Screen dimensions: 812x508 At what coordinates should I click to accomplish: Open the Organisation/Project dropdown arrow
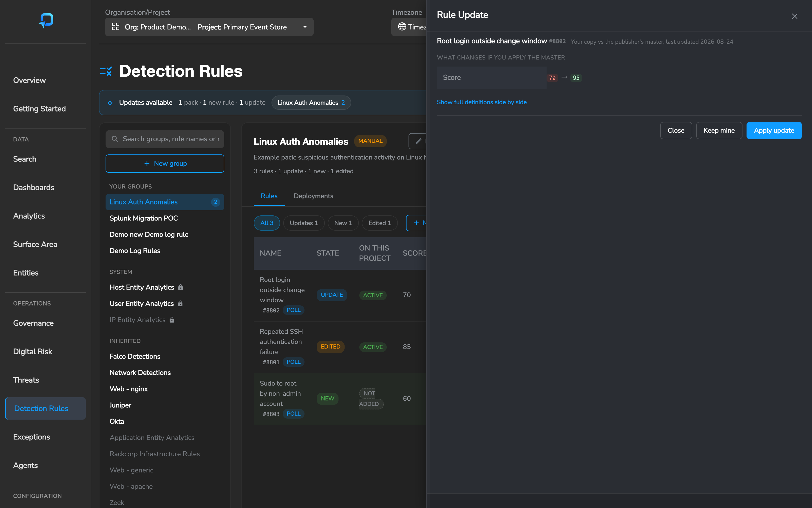tap(305, 27)
